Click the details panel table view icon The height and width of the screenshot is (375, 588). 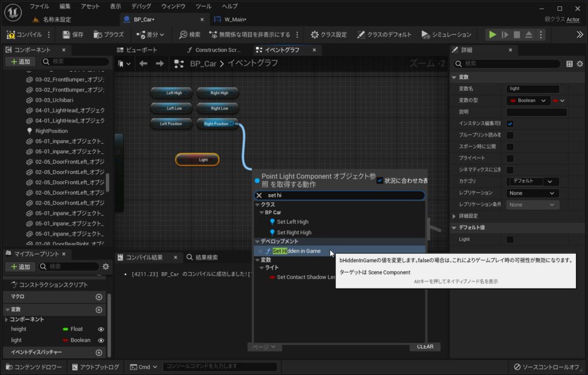pos(569,64)
